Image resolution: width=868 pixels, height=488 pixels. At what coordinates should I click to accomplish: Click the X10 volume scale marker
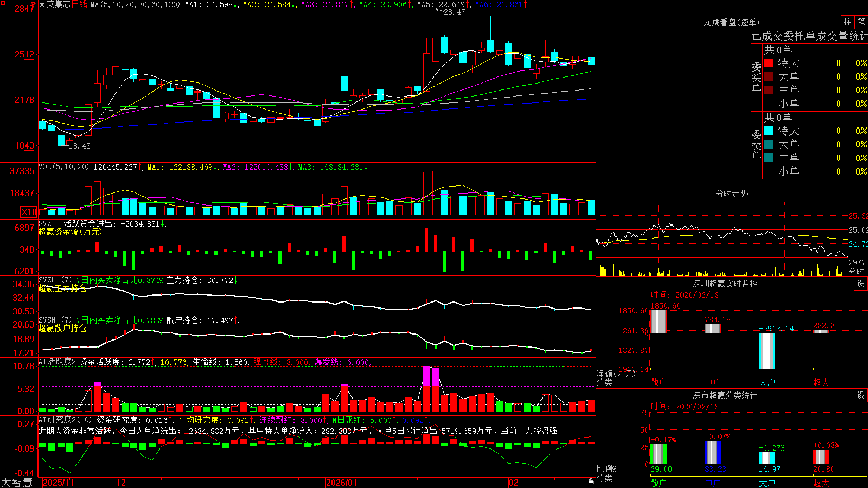(x=29, y=212)
